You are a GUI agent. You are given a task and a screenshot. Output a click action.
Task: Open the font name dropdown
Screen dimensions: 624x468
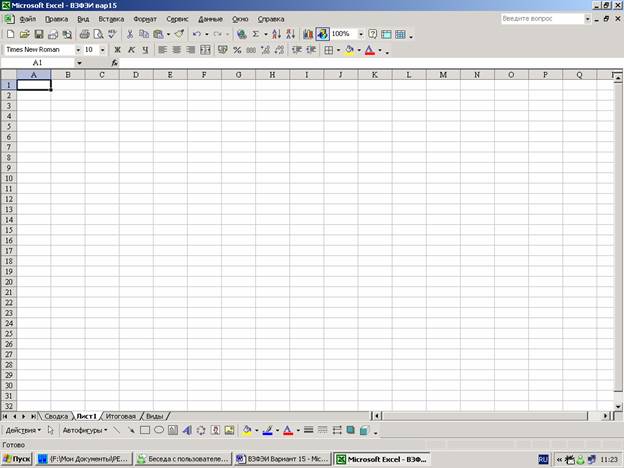78,50
